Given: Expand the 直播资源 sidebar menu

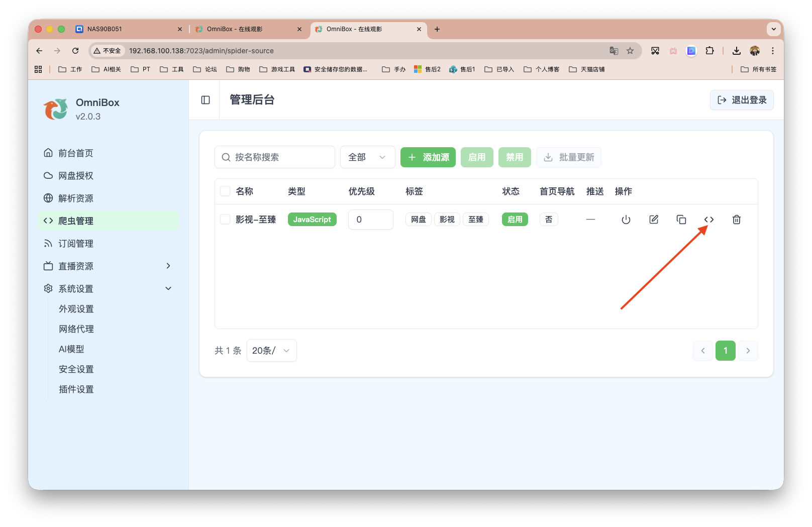Looking at the screenshot, I should pyautogui.click(x=76, y=266).
